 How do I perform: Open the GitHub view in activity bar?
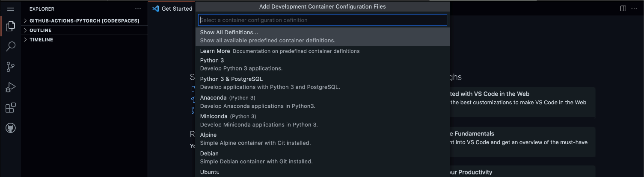point(11,128)
